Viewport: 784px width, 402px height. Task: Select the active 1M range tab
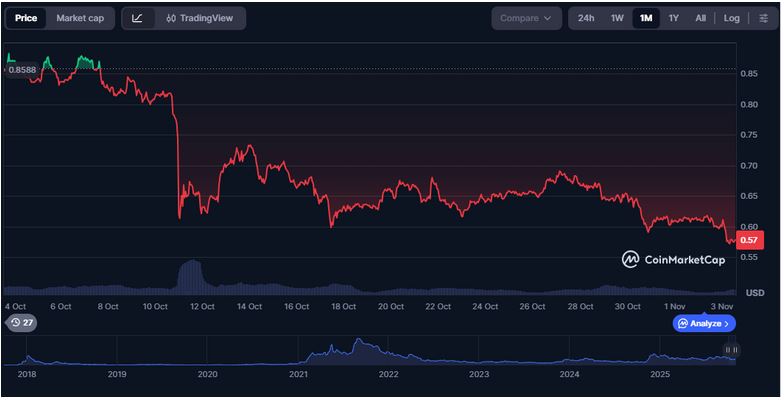646,18
